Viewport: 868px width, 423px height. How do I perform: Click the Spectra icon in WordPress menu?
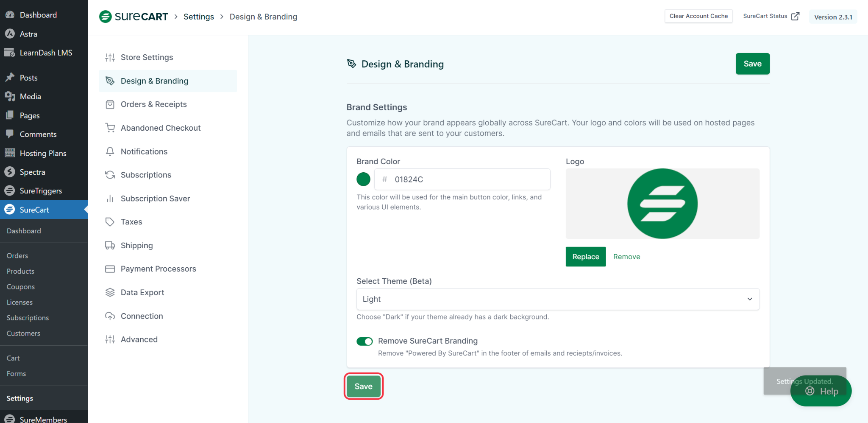pos(10,172)
